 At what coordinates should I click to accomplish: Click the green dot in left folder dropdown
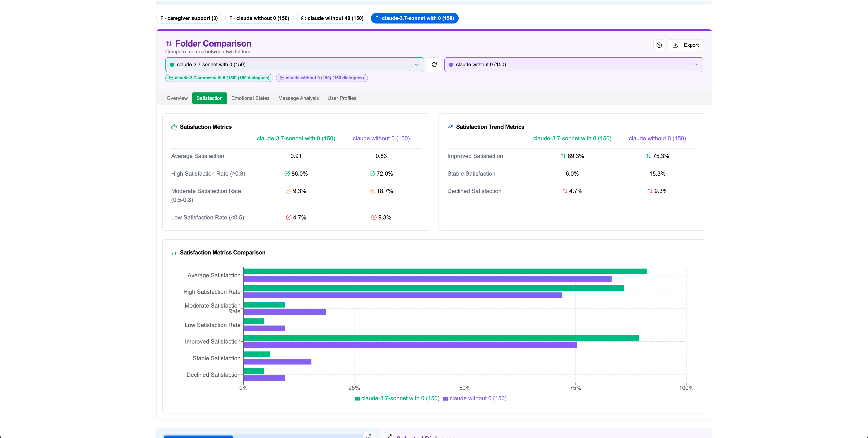point(172,65)
